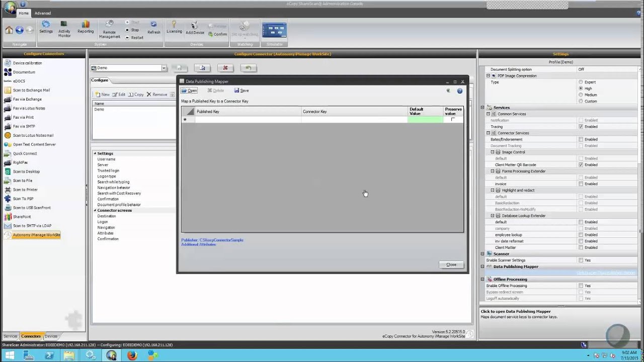
Task: Collapse Forms Processing Extender group
Action: coord(493,171)
